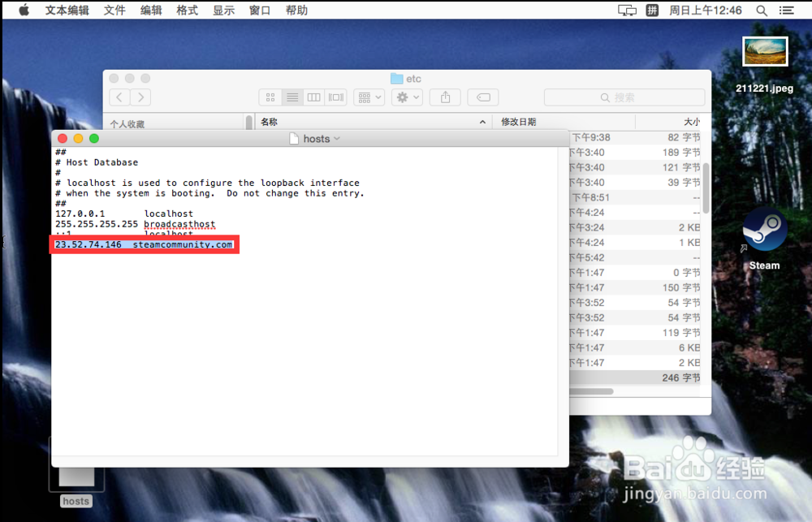Switch Finder to list view
This screenshot has width=812, height=522.
[292, 97]
